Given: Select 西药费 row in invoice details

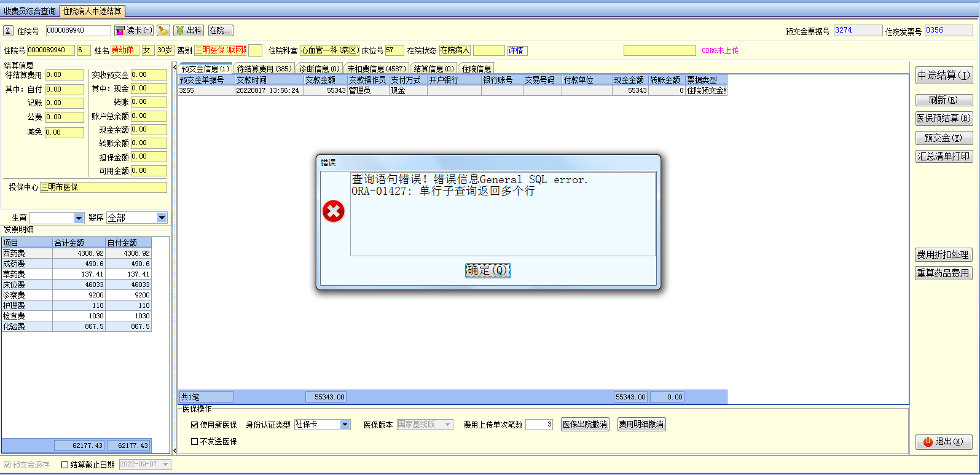Looking at the screenshot, I should point(76,253).
